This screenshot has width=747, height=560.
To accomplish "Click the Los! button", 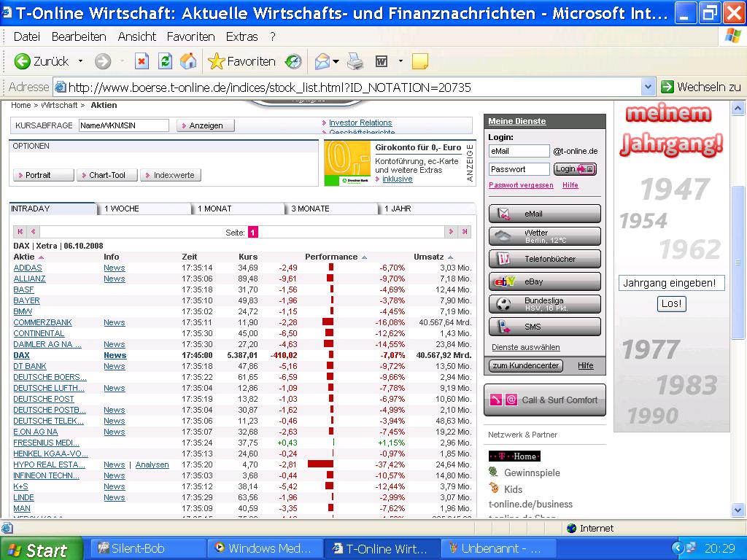I will click(x=671, y=304).
